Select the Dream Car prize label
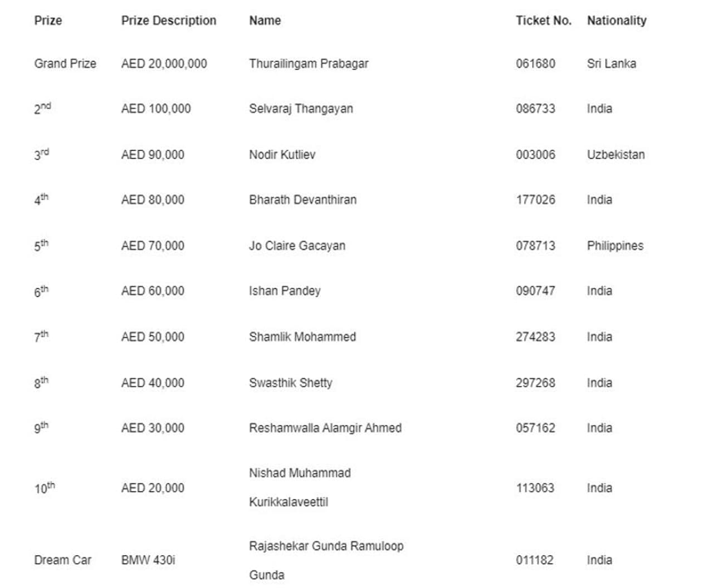This screenshot has width=713, height=588. coord(62,560)
